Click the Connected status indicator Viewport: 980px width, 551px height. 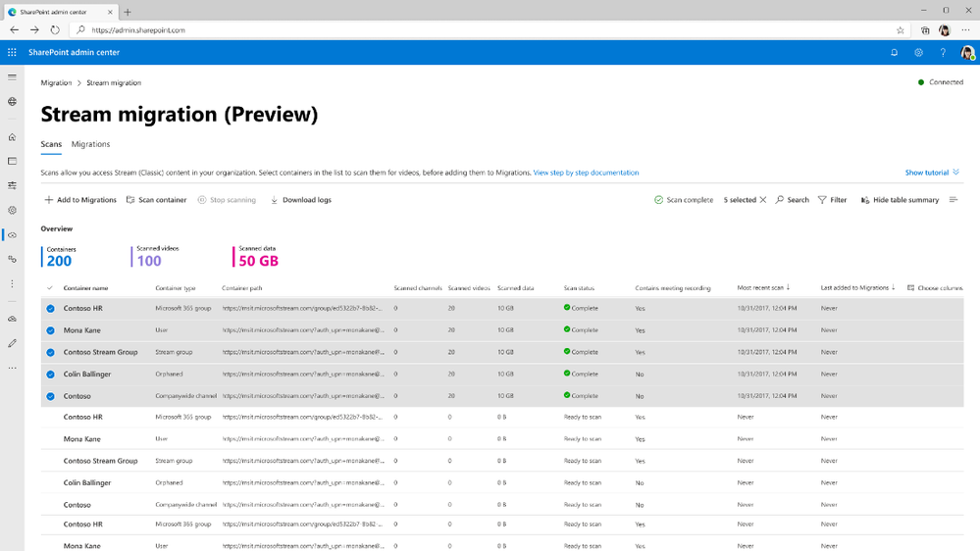pyautogui.click(x=940, y=82)
